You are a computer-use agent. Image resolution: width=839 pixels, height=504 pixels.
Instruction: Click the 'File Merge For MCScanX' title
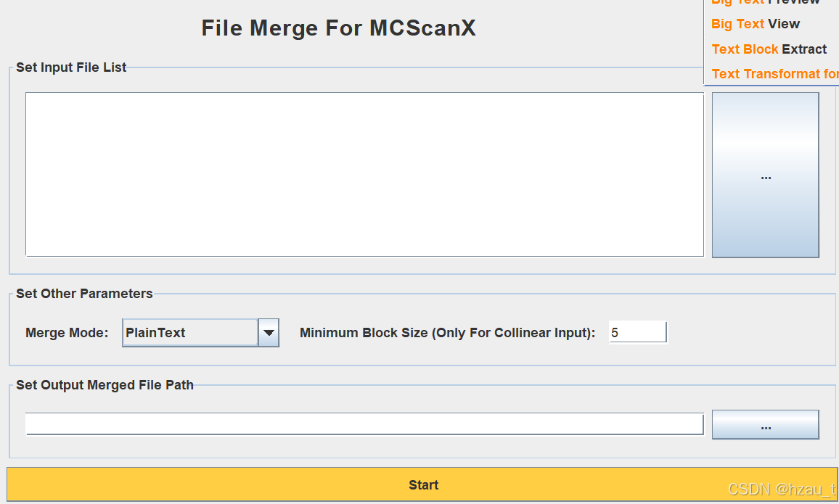[x=339, y=28]
